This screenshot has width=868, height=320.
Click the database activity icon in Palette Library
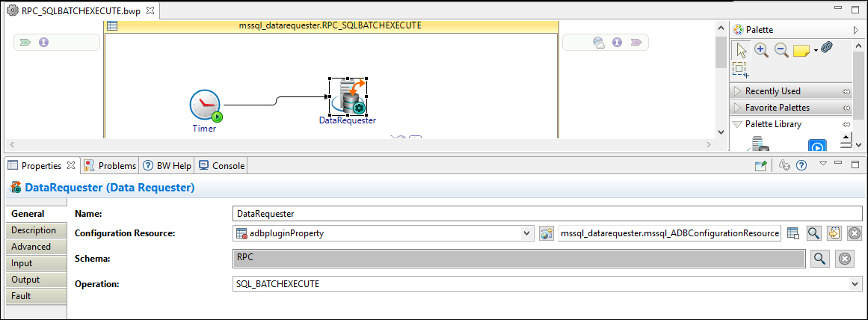[x=757, y=145]
